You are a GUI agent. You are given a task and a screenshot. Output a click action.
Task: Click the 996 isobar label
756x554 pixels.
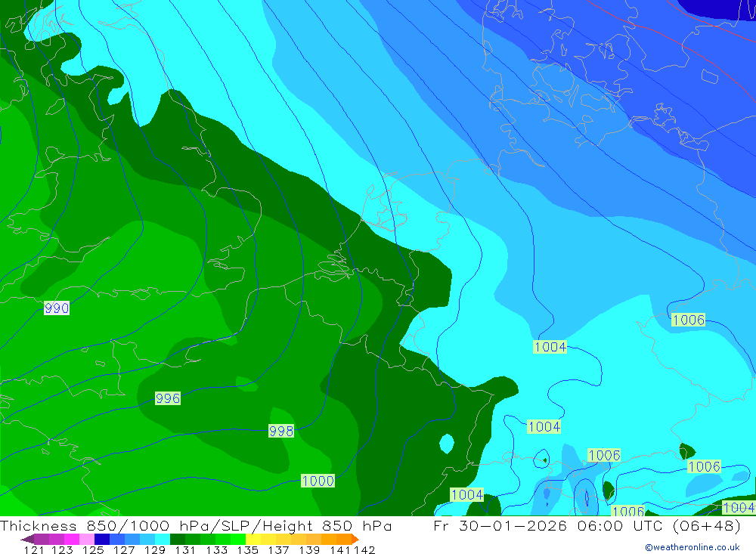coord(168,398)
